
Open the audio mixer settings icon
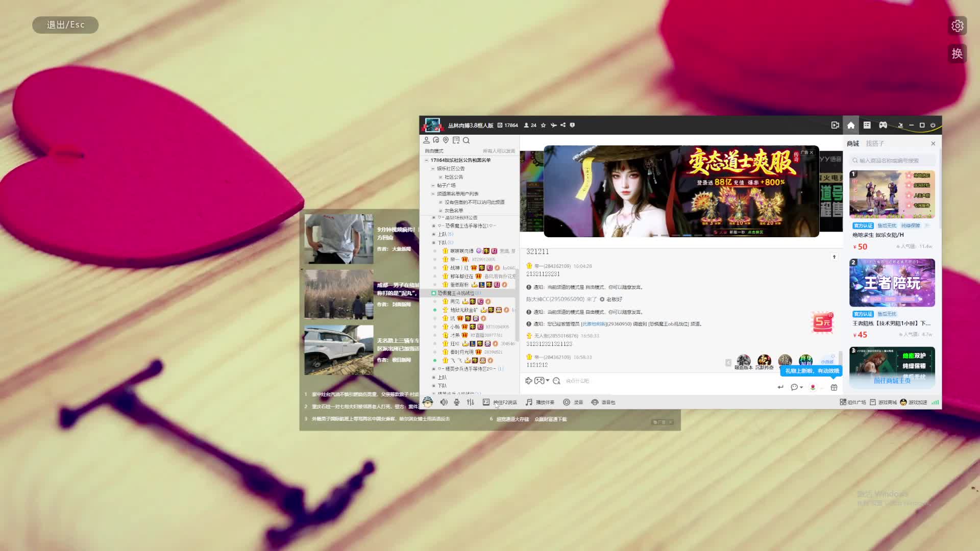(470, 402)
